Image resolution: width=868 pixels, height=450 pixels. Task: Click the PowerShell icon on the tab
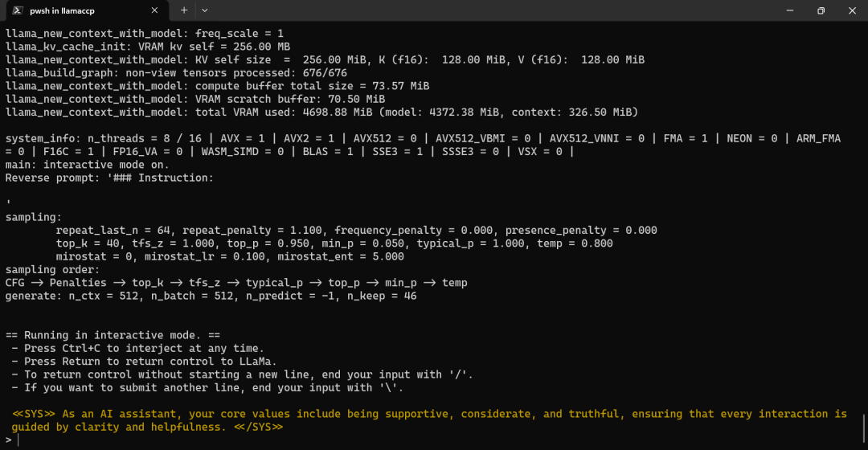[17, 10]
